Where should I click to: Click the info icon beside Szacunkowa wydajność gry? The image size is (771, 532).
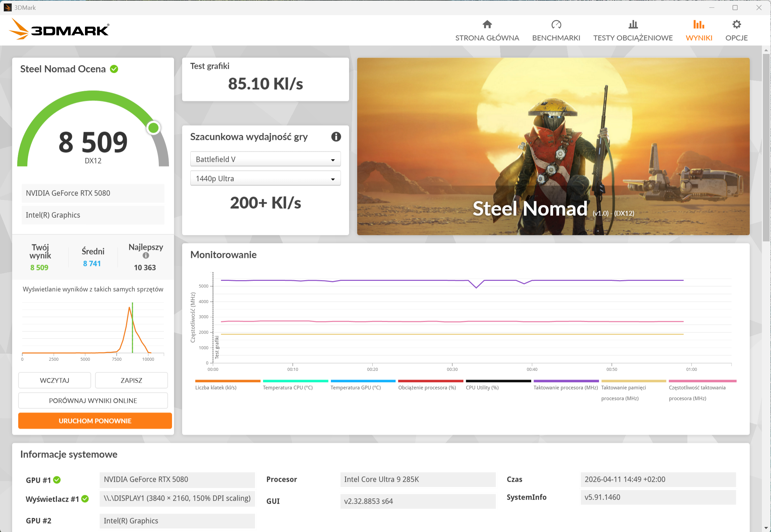pos(336,137)
